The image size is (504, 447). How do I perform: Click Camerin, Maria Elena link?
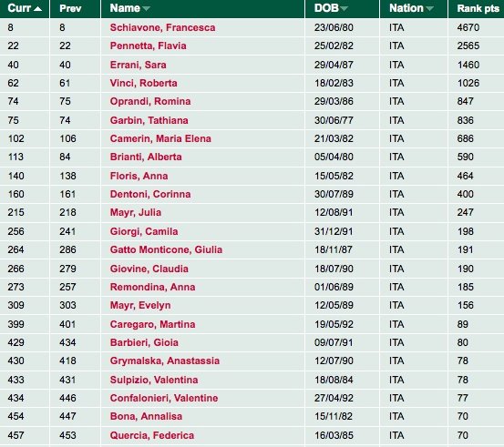[160, 138]
